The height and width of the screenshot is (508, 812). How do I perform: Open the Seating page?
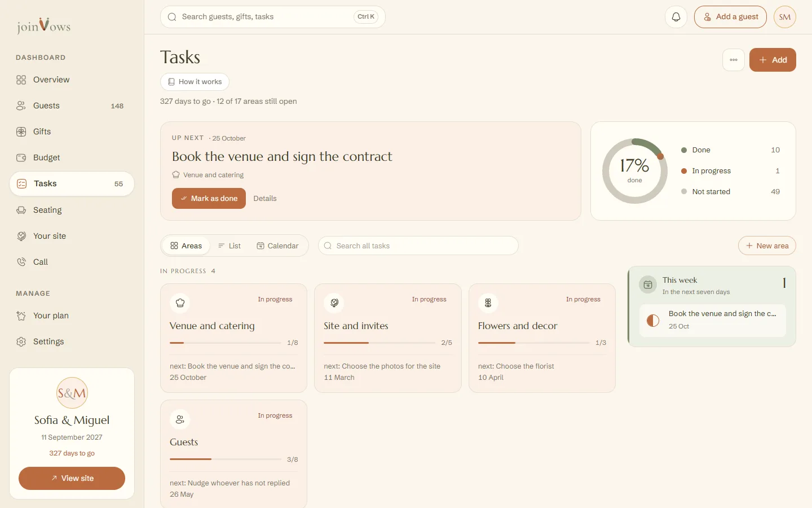coord(72,210)
